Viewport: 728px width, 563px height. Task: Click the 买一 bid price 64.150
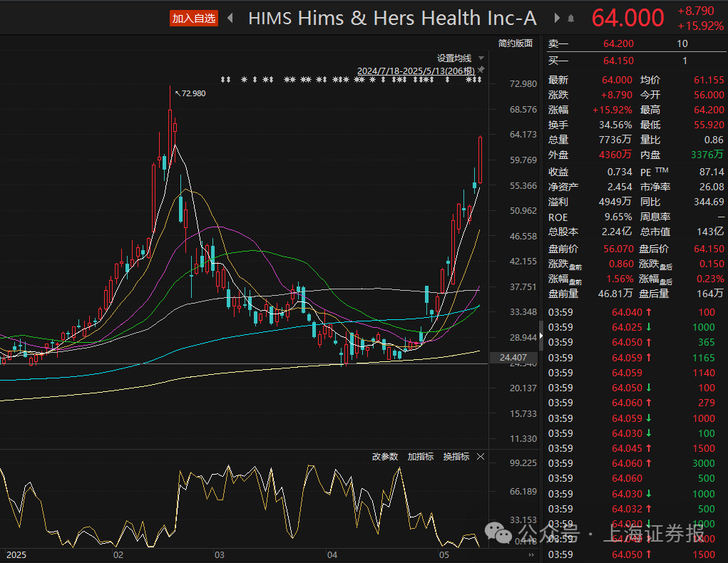point(617,61)
